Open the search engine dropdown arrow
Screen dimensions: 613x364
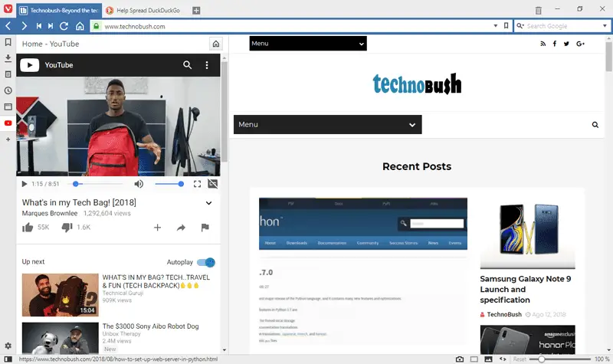coord(605,26)
